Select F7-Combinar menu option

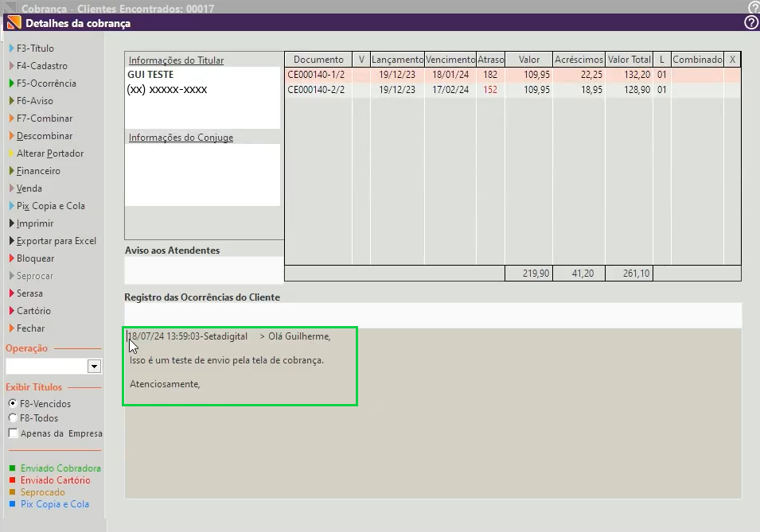click(x=45, y=118)
